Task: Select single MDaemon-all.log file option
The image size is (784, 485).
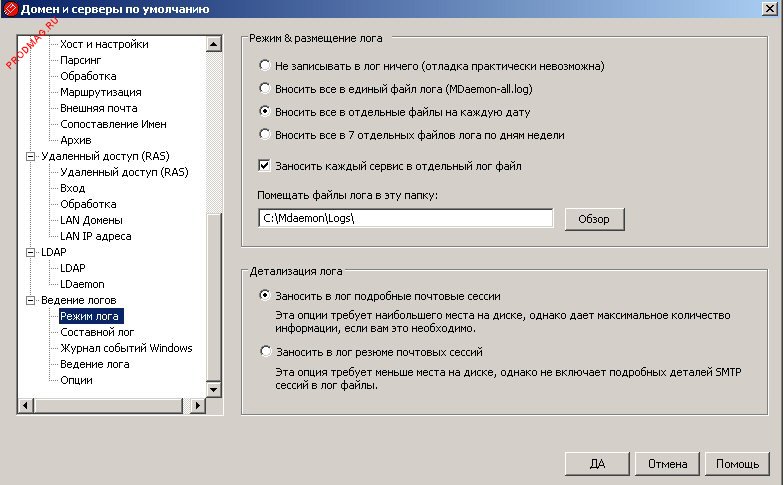Action: pyautogui.click(x=264, y=89)
